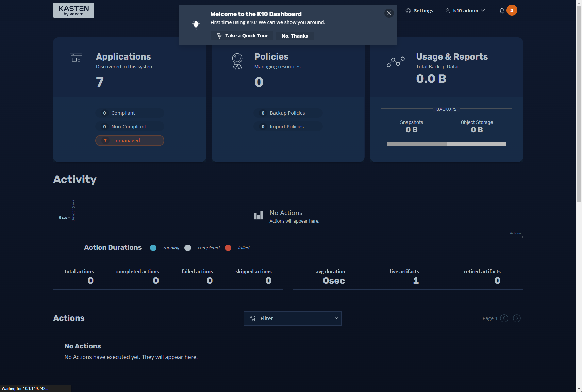Start the Take a Quick Tour
Viewport: 582px width, 392px height.
tap(242, 36)
